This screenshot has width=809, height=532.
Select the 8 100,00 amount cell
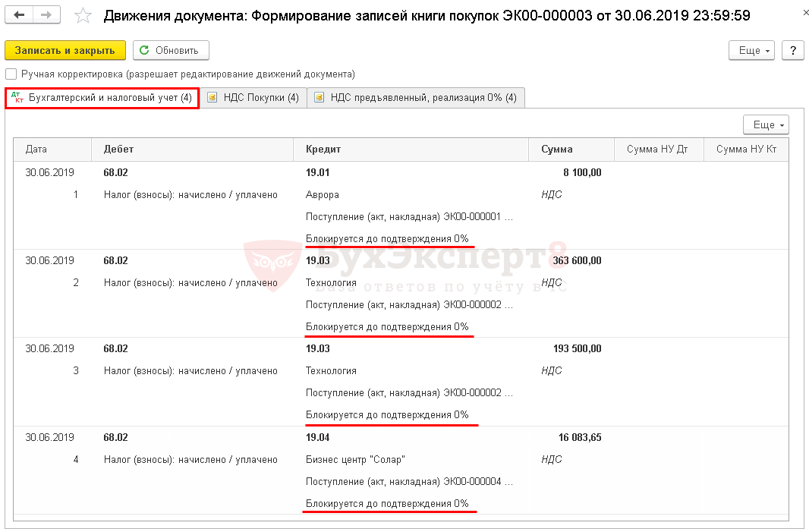pos(581,172)
